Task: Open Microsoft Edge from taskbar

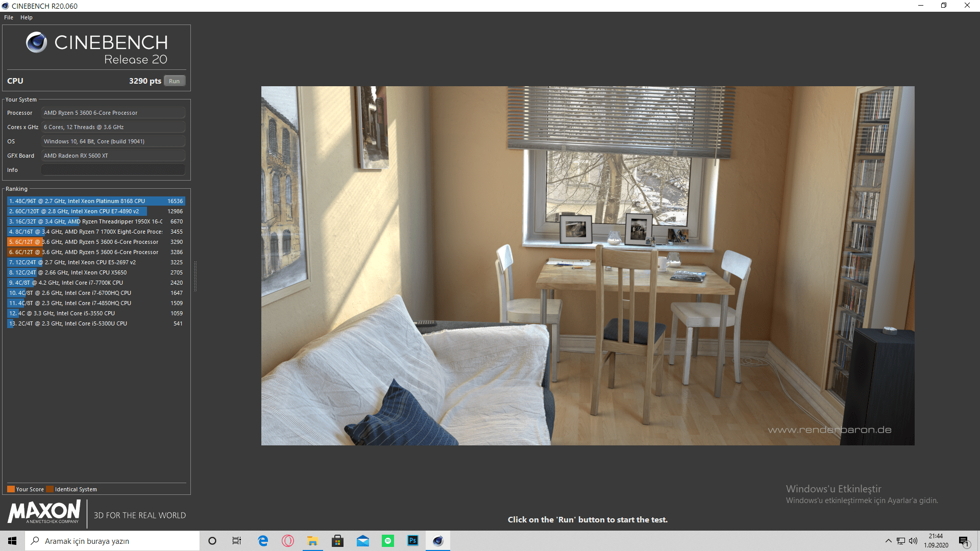Action: tap(263, 541)
